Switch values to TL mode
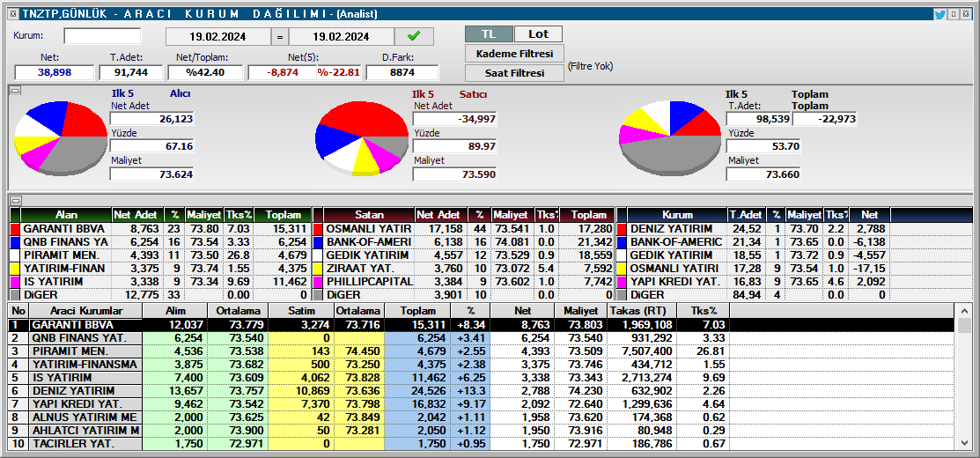The image size is (980, 458). pos(489,33)
